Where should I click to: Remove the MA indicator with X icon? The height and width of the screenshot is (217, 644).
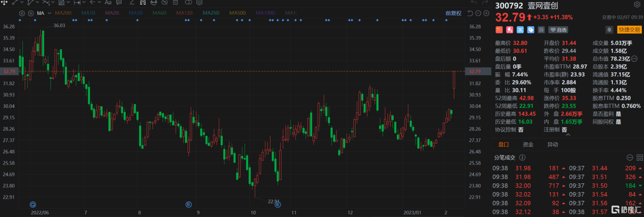coord(31,13)
